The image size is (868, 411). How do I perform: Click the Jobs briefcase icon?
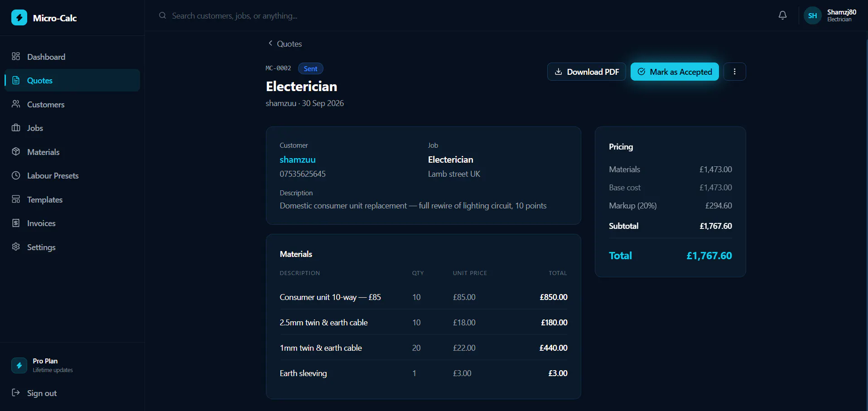16,128
